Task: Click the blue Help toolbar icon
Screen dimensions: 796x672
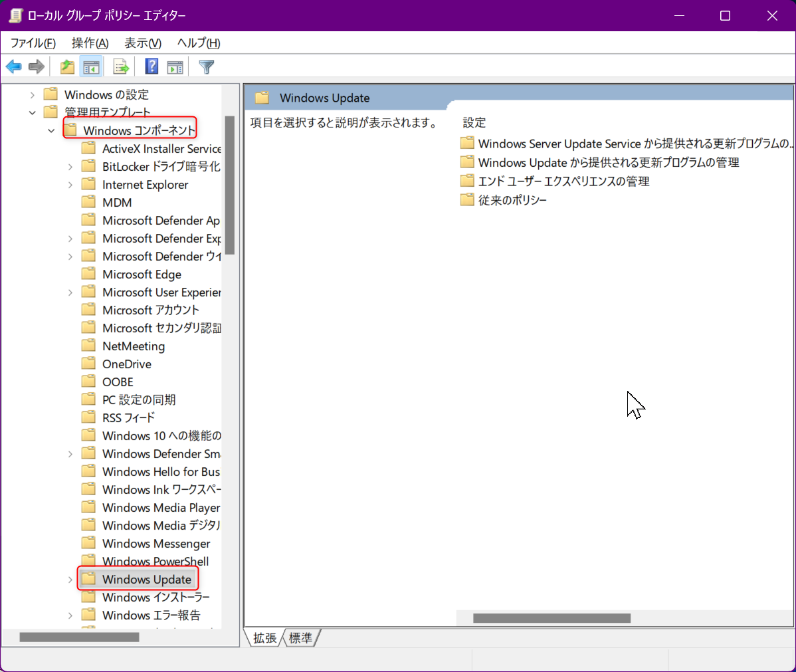Action: 151,66
